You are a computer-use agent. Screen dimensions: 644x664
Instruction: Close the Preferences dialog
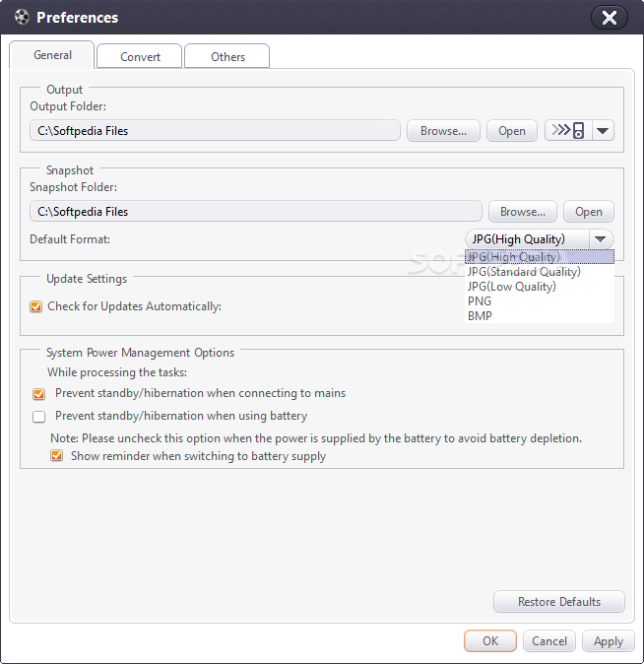coord(609,18)
